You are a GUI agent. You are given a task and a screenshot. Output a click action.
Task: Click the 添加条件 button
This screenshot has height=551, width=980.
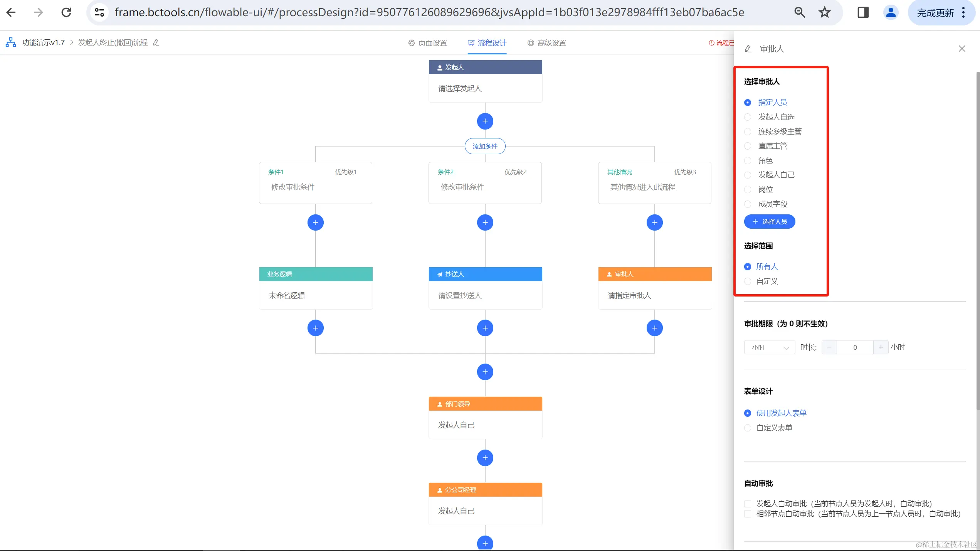[x=485, y=146]
